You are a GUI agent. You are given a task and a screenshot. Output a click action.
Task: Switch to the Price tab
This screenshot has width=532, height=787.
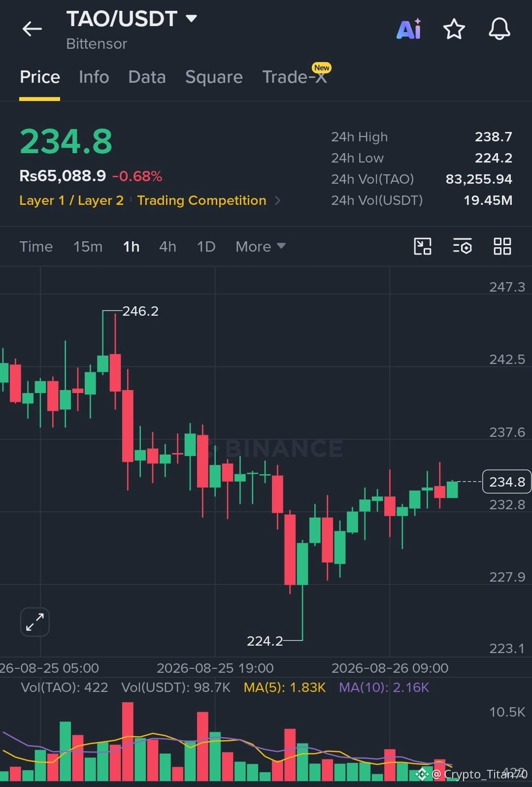(x=40, y=77)
